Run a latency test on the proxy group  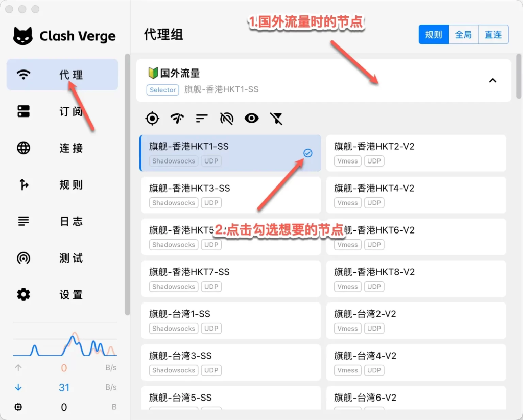click(x=177, y=118)
